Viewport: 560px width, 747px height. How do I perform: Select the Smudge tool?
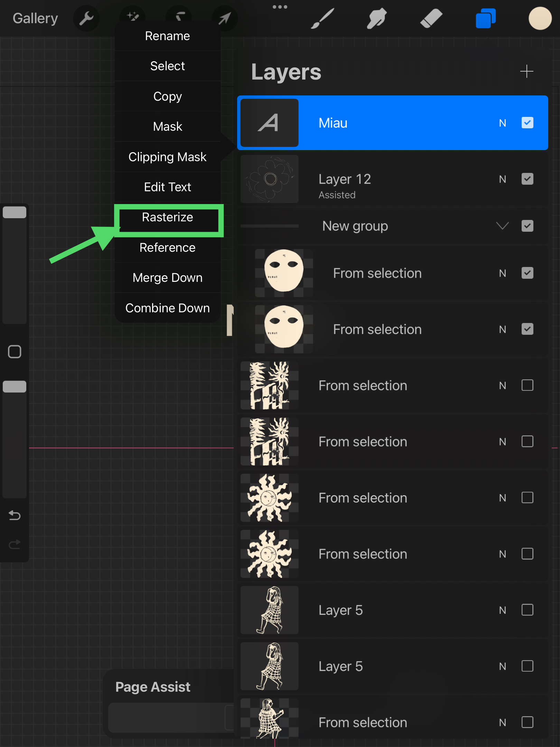(376, 18)
